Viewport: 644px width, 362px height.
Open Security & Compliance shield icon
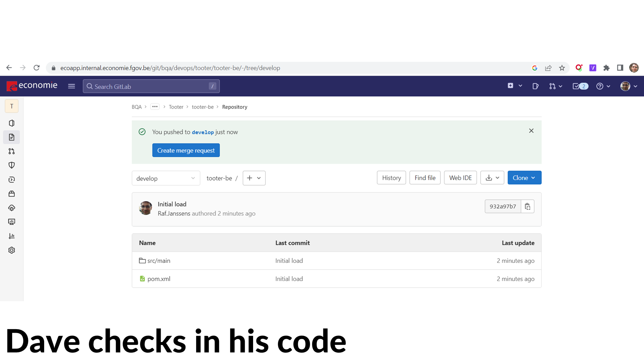click(x=12, y=165)
